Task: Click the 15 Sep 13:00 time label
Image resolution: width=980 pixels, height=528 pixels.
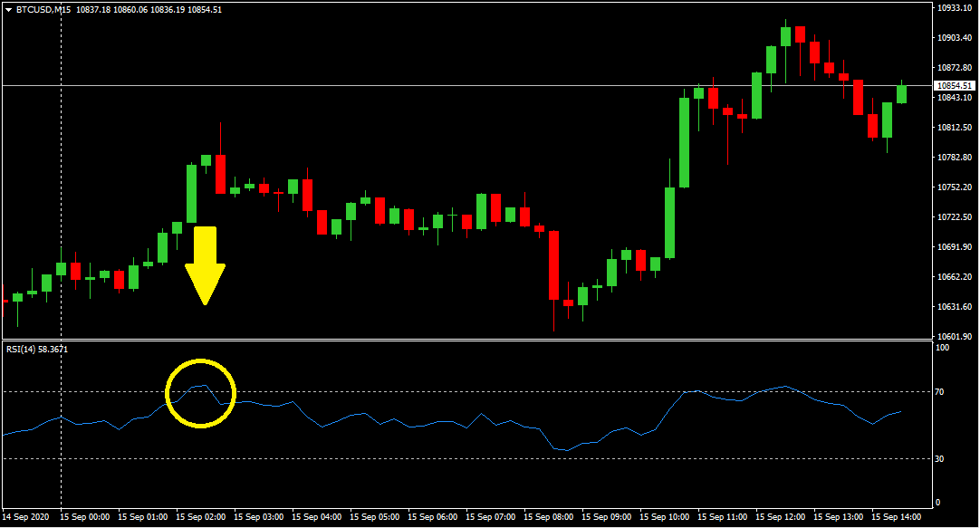Action: coord(838,517)
